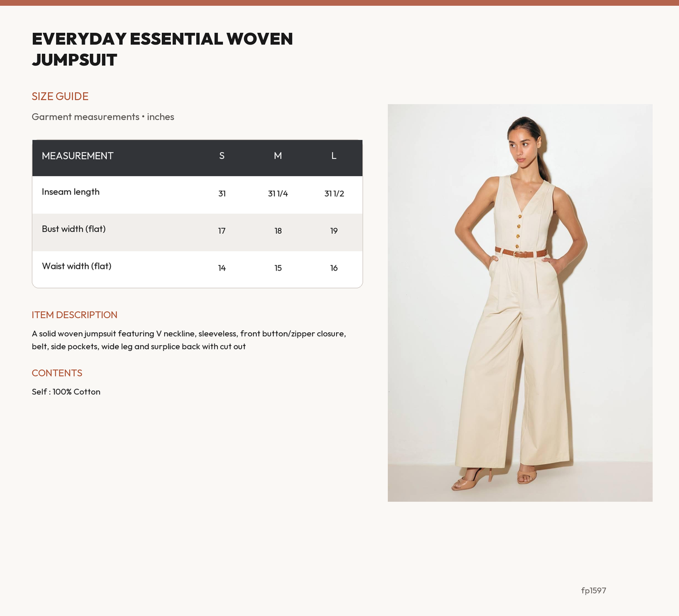Click the 'MEASUREMENT' column header
Viewport: 679px width, 616px height.
78,156
